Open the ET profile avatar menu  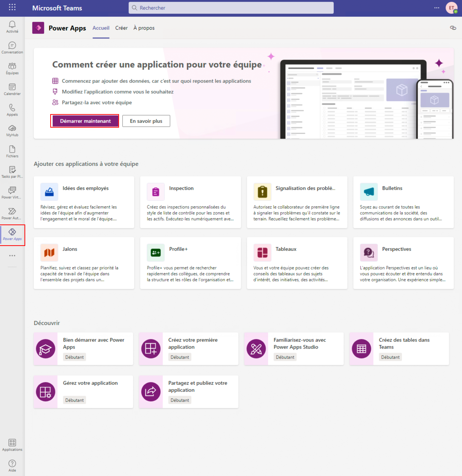pos(451,8)
